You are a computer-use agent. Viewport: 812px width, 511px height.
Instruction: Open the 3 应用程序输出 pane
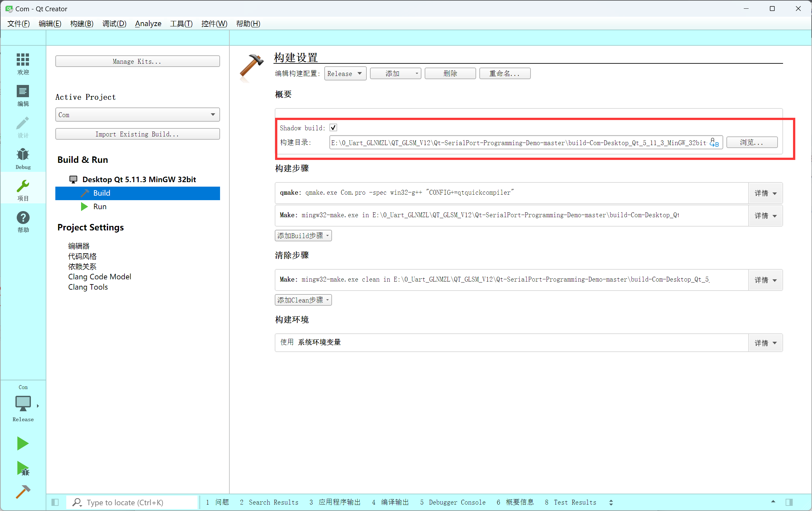pyautogui.click(x=335, y=502)
